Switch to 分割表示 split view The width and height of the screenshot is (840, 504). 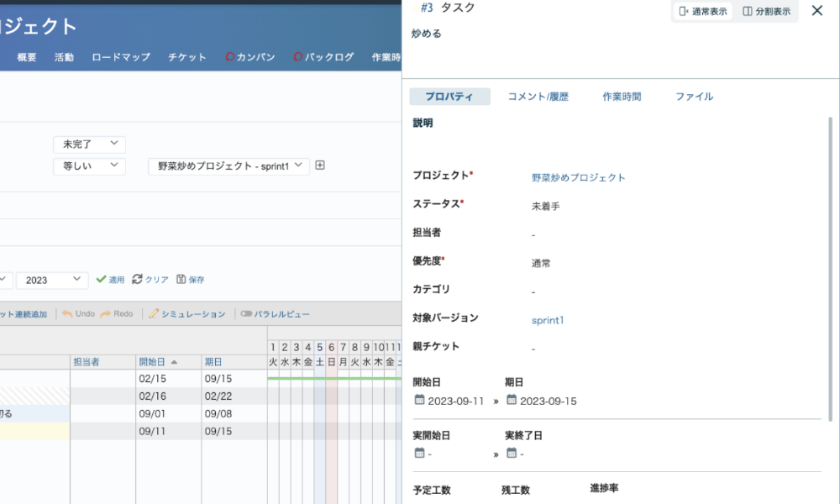click(766, 11)
